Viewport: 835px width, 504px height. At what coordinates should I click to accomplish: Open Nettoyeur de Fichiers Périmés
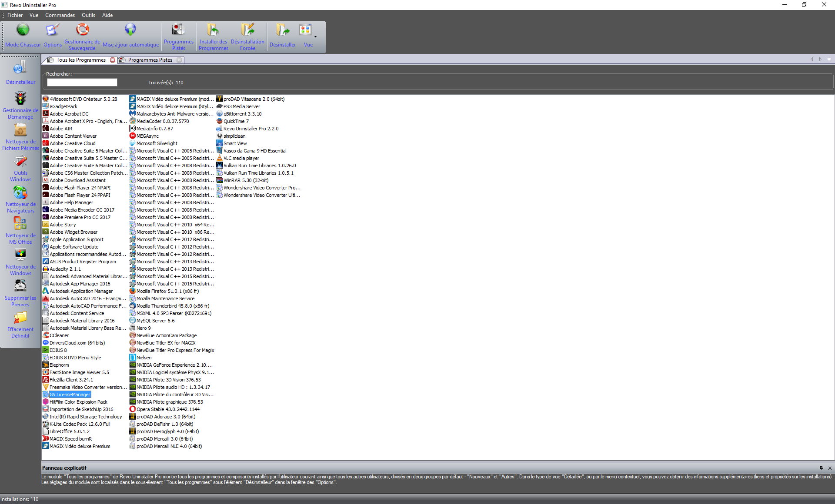20,137
